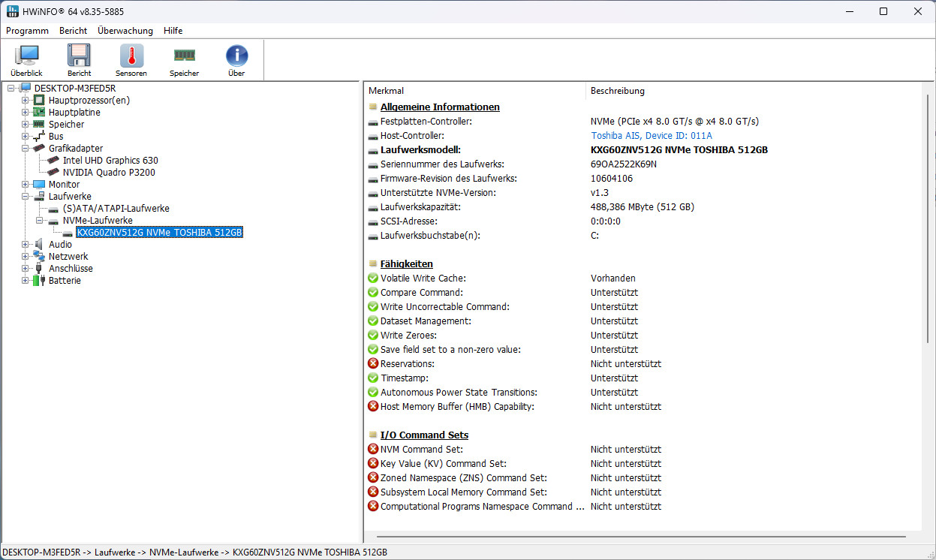Click Zoned Namespace (ZNS) Command Set row
This screenshot has width=936, height=560.
click(x=643, y=478)
